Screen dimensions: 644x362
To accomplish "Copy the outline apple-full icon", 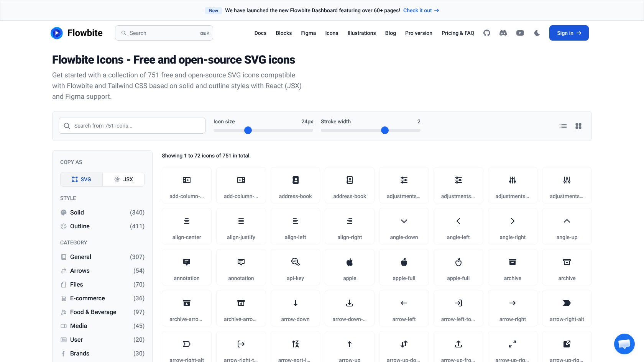I will (x=458, y=267).
